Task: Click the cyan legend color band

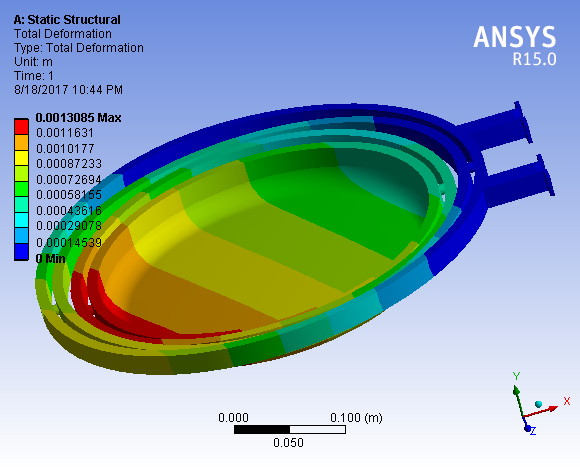Action: click(21, 220)
